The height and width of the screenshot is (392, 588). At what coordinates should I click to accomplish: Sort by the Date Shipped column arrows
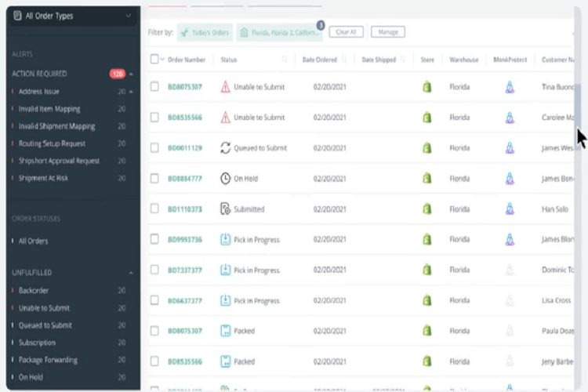(x=403, y=60)
